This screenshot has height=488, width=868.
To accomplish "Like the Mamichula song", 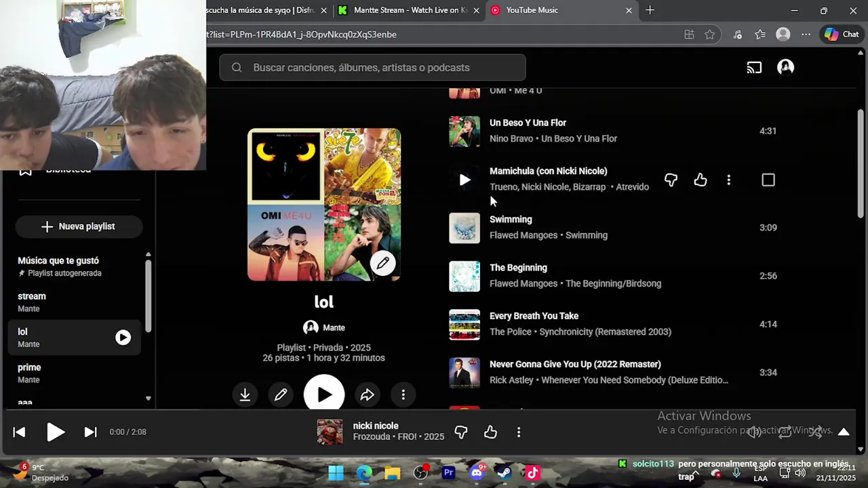I will click(x=701, y=180).
